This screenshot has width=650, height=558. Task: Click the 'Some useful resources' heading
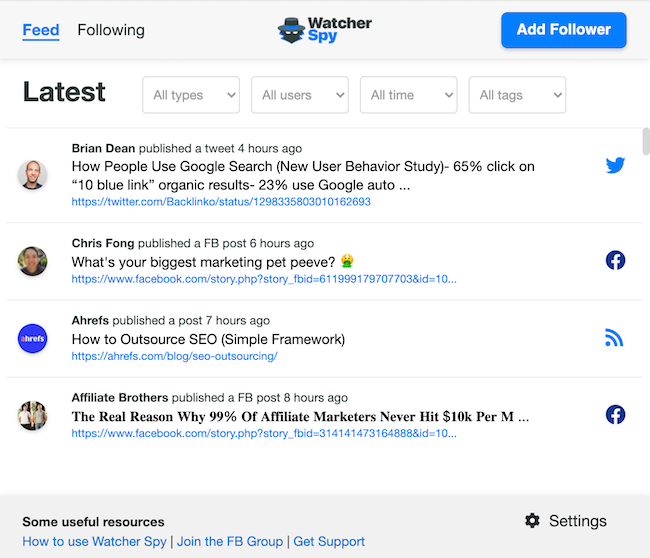(x=93, y=522)
